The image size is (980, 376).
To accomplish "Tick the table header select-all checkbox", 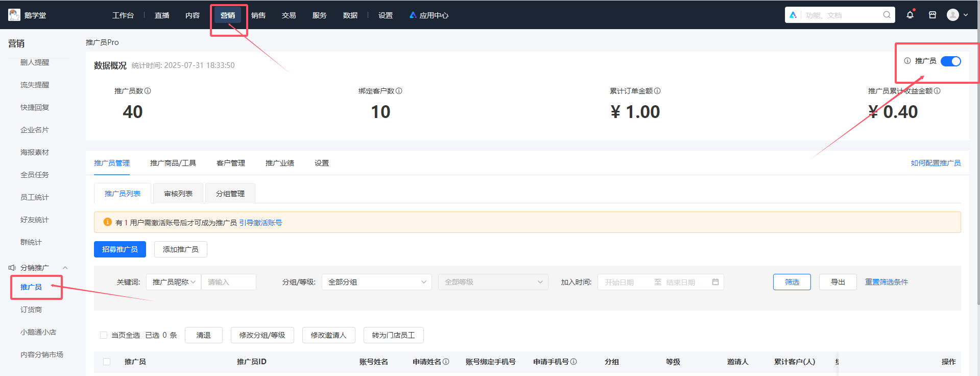I will pyautogui.click(x=107, y=362).
